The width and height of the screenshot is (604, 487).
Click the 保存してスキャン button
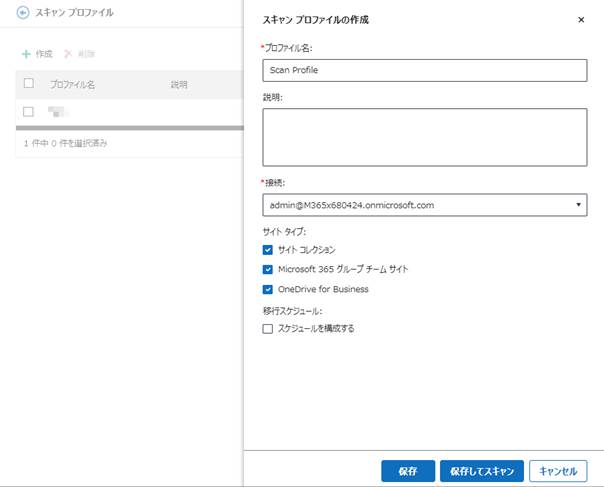[482, 471]
